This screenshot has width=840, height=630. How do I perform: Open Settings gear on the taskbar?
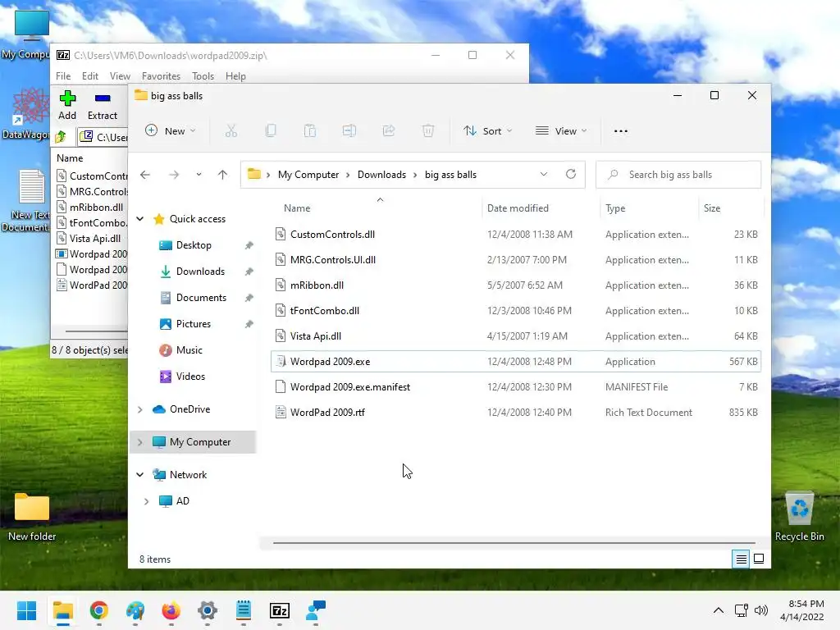tap(208, 610)
